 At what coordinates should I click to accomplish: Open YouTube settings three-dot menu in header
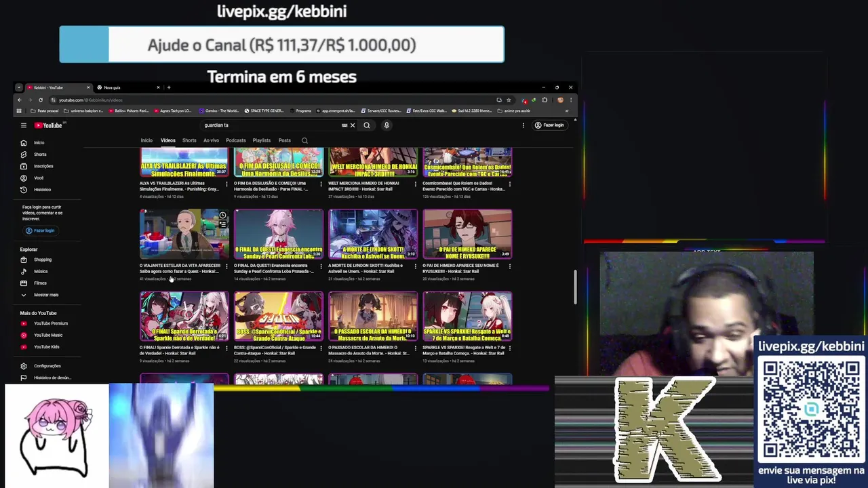tap(524, 125)
